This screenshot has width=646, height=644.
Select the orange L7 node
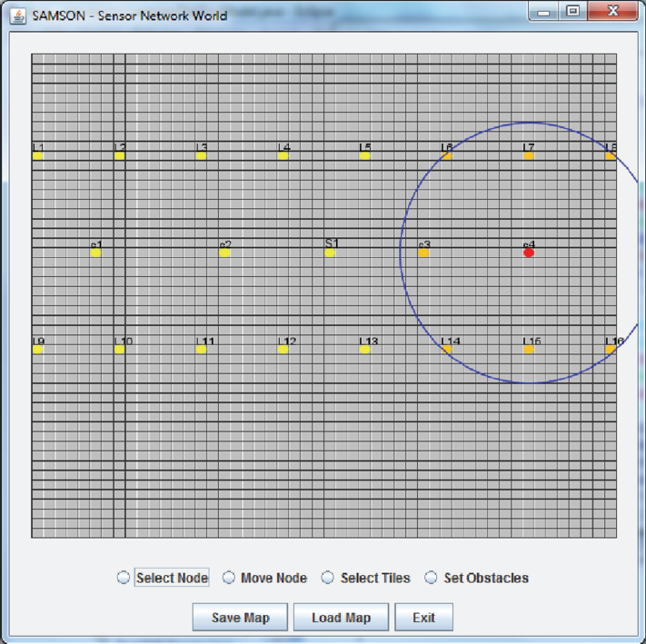coord(529,155)
